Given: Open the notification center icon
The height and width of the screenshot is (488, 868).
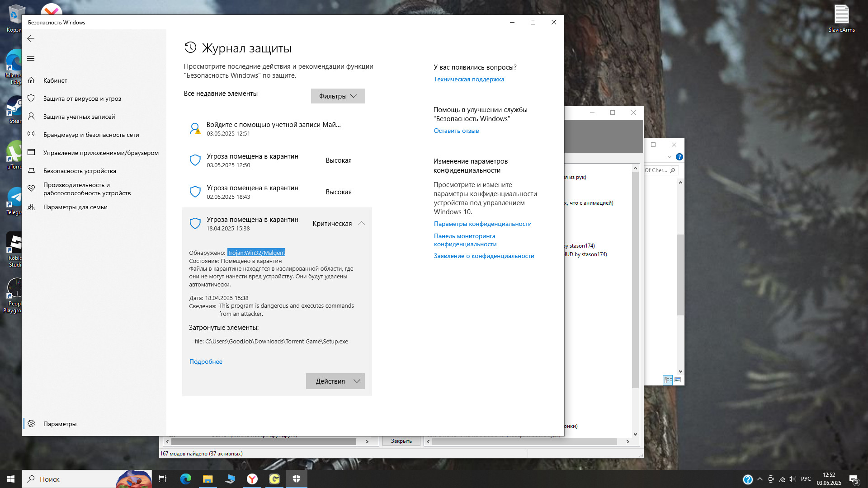Looking at the screenshot, I should 854,479.
